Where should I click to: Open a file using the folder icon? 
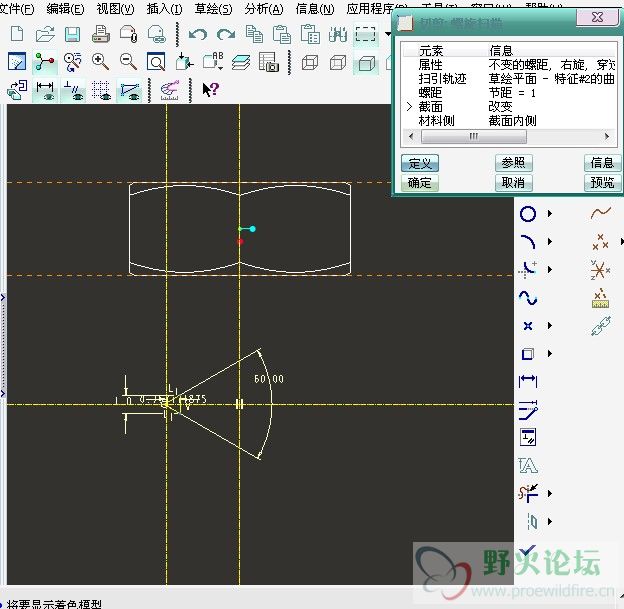(x=45, y=34)
